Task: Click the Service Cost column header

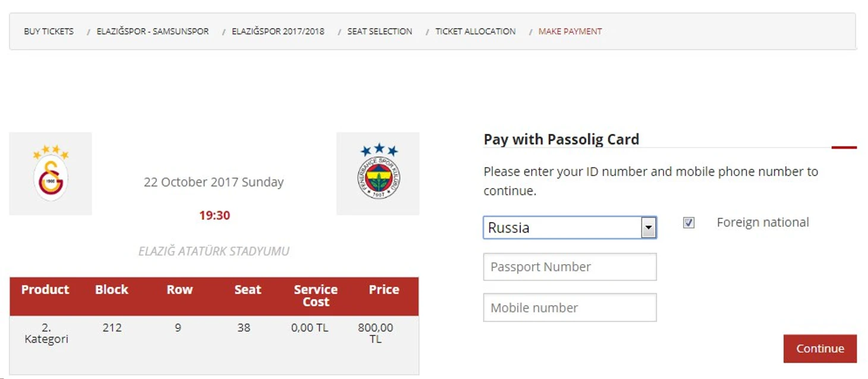Action: click(x=315, y=296)
